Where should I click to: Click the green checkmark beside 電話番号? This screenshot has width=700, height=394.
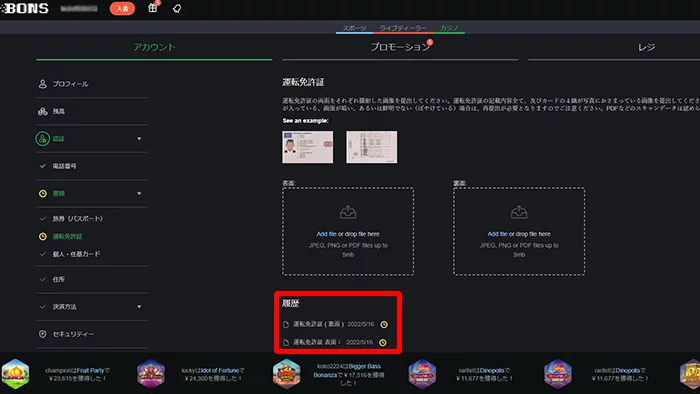[x=42, y=166]
